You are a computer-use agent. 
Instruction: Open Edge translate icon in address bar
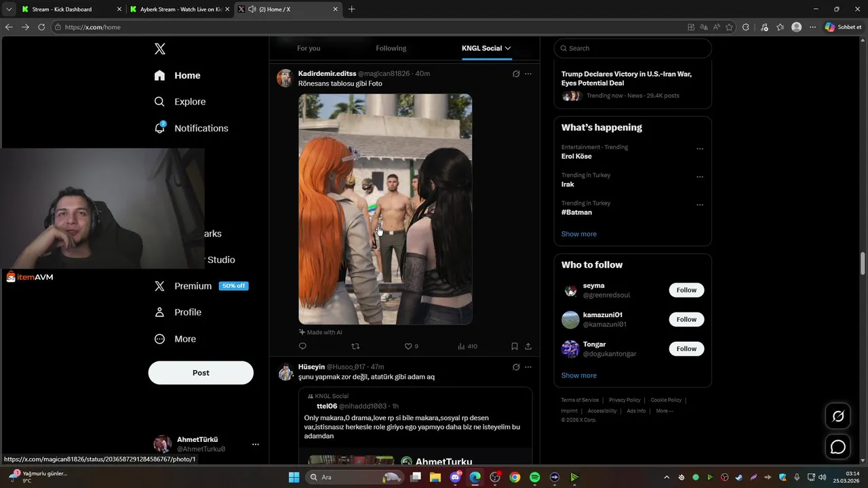(704, 27)
